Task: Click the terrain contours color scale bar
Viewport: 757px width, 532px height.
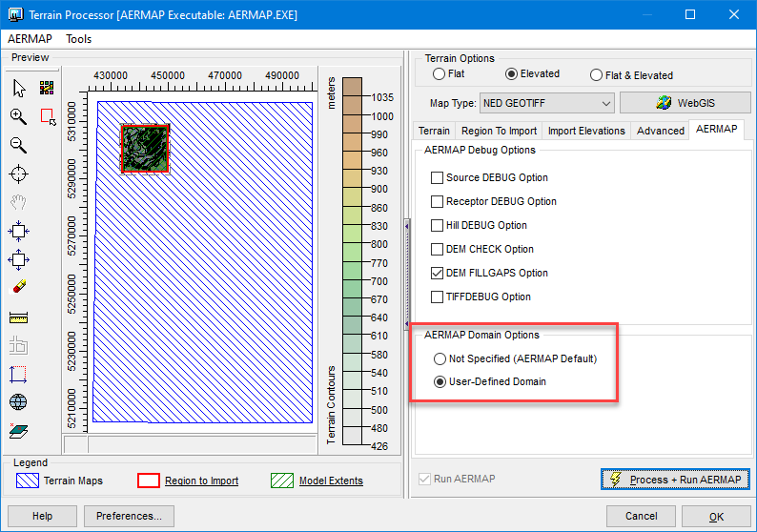Action: click(352, 261)
